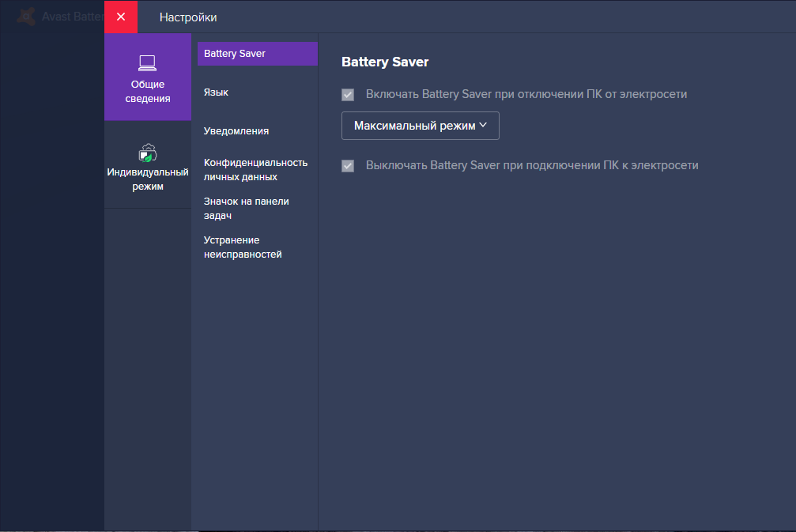Open the Общие сведения section
This screenshot has height=532, width=796.
[148, 77]
